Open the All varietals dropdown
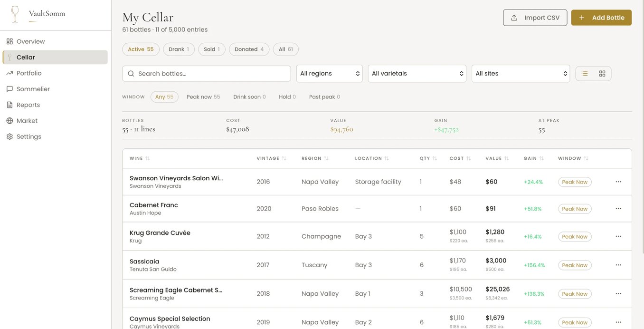644x329 pixels. tap(417, 74)
